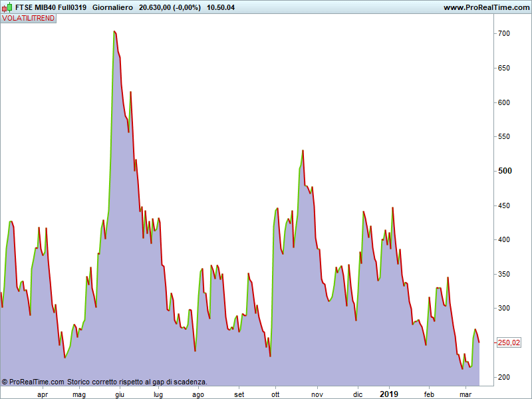The height and width of the screenshot is (399, 532).
Task: Click the nov month label
Action: coord(317,394)
